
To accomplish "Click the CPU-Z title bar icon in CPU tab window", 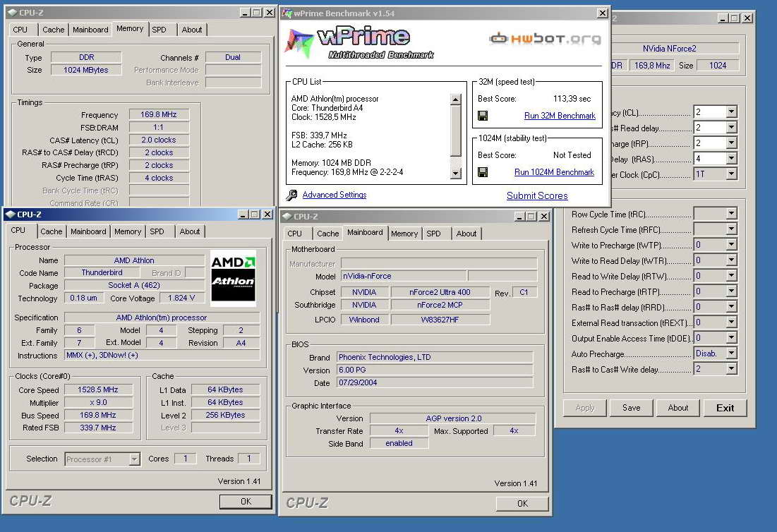I will [10, 214].
